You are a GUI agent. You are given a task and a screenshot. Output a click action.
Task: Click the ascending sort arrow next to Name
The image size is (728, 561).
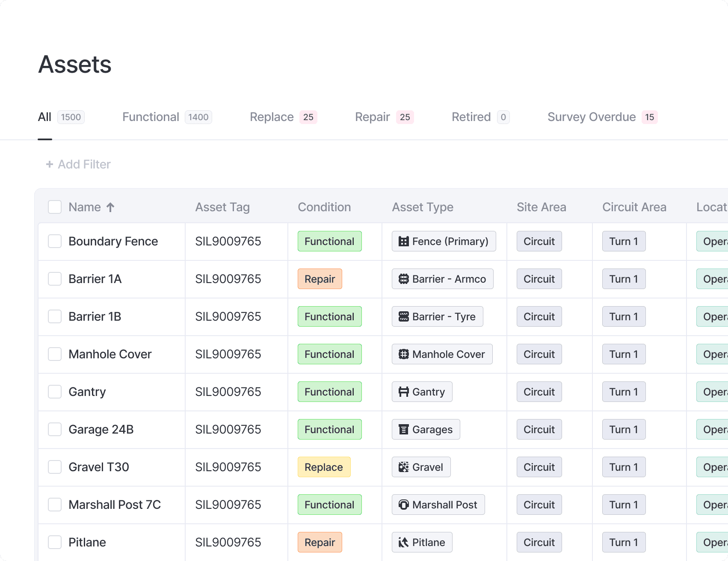(x=110, y=207)
